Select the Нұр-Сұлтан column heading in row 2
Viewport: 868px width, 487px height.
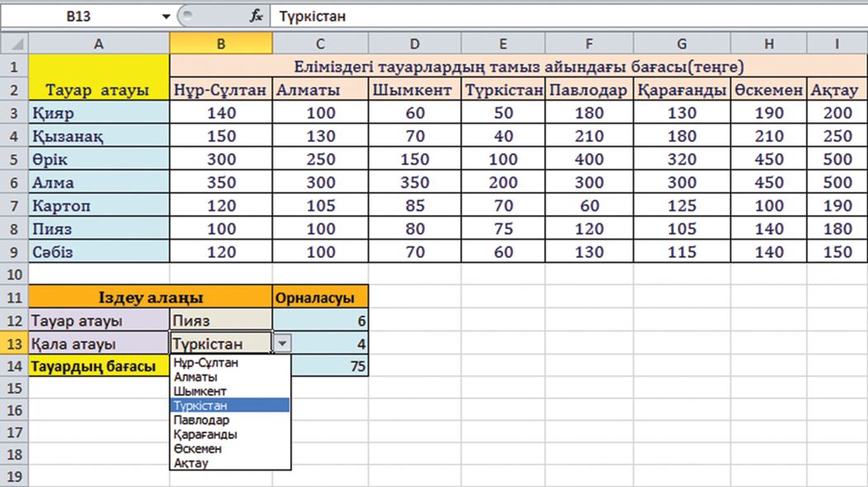coord(221,89)
